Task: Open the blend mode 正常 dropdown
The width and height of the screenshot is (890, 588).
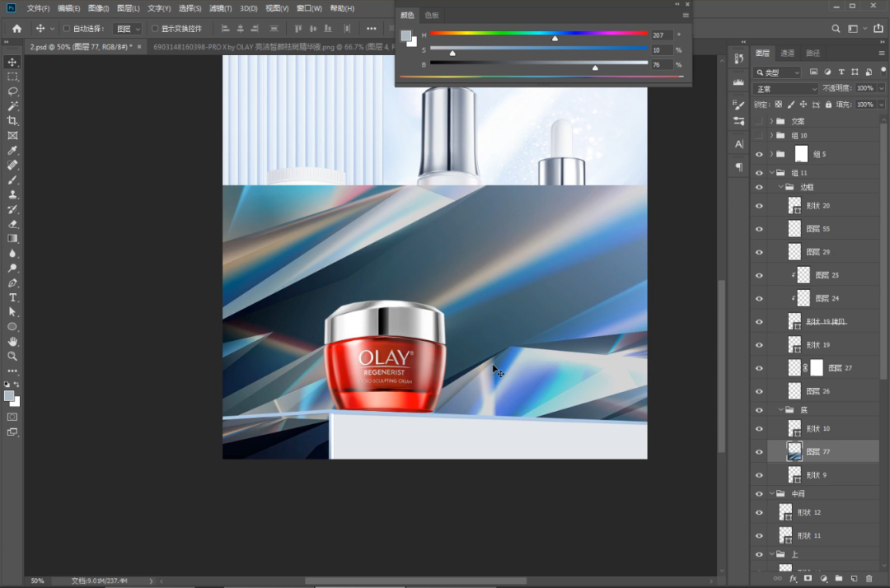Action: [786, 88]
